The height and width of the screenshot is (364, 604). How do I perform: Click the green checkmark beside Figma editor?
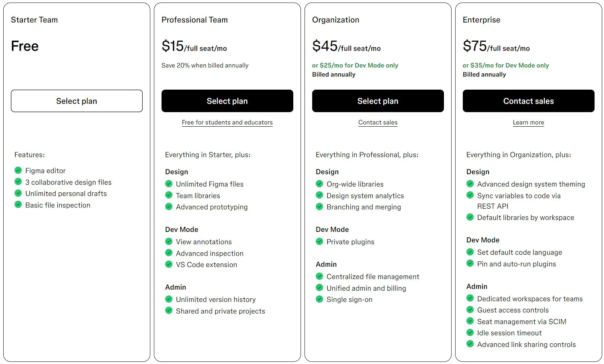[x=18, y=170]
